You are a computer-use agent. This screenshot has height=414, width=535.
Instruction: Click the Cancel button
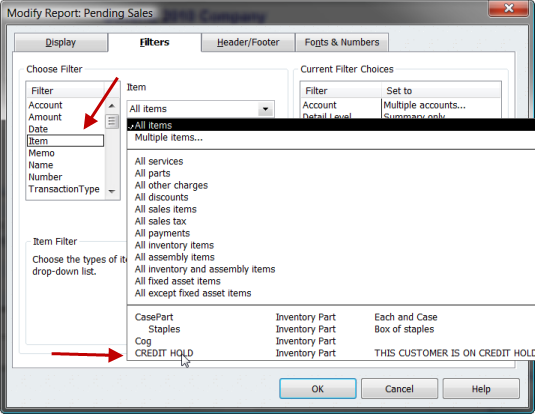399,389
